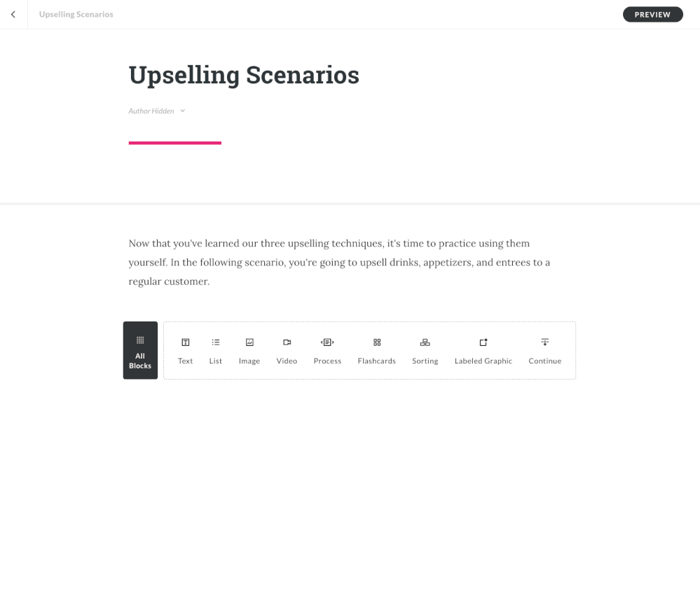
Task: Insert a Sorting activity block
Action: (x=425, y=350)
